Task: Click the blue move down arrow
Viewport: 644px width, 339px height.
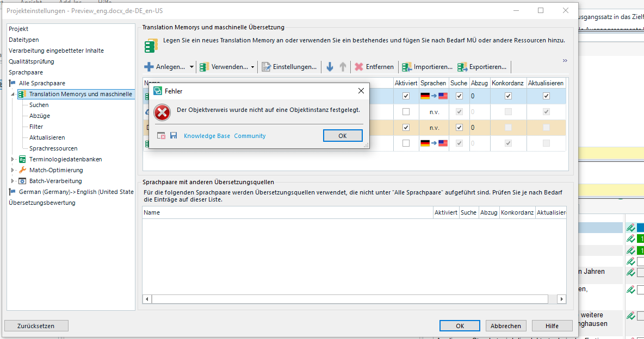Action: pos(330,67)
